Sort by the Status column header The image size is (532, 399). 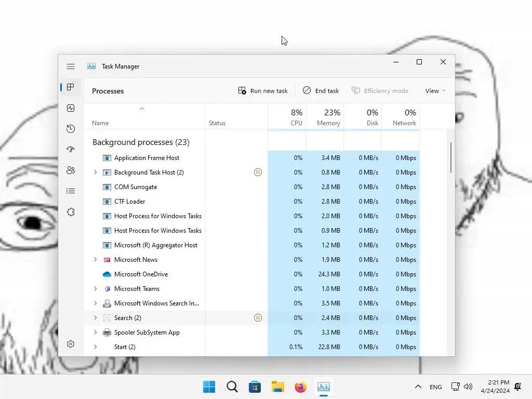coord(236,116)
